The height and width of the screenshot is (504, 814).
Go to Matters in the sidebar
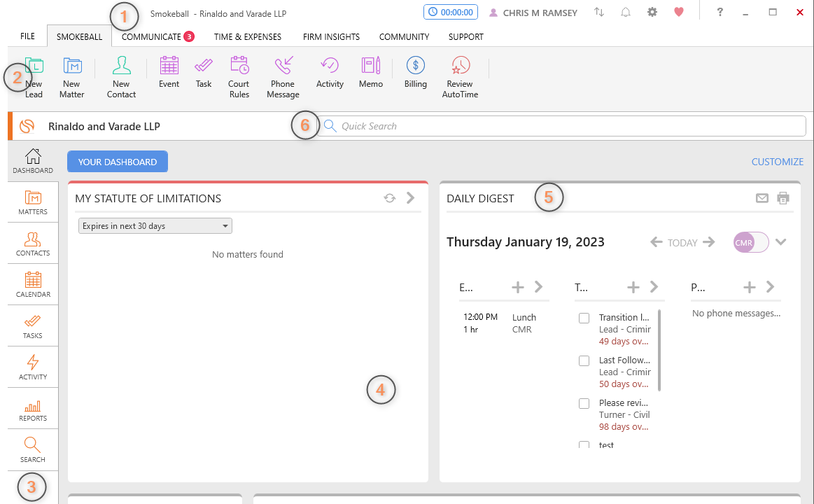(33, 202)
